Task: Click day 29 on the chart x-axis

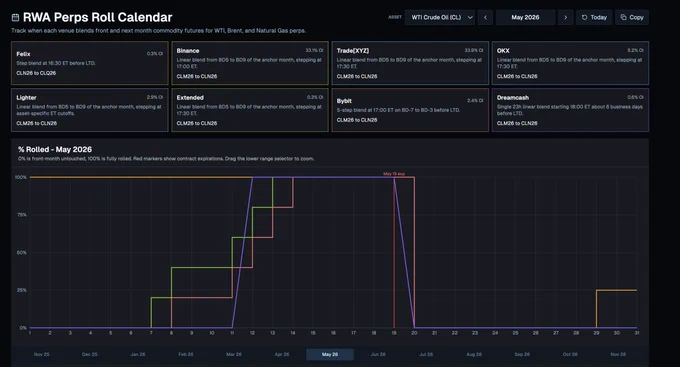Action: point(596,333)
